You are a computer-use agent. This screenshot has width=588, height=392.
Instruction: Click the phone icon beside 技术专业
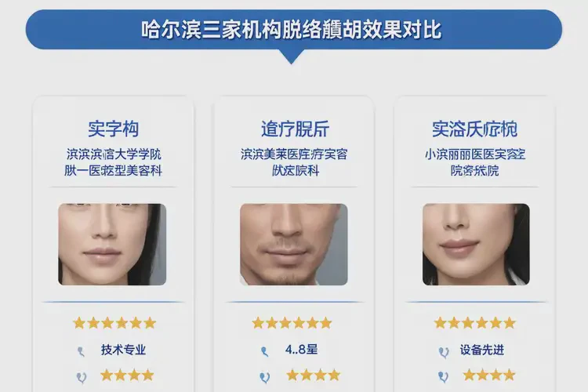[x=81, y=351]
